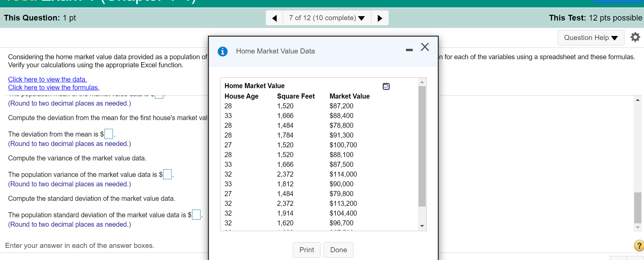
Task: Open the 'Click here to view the formulas' link
Action: coord(54,87)
